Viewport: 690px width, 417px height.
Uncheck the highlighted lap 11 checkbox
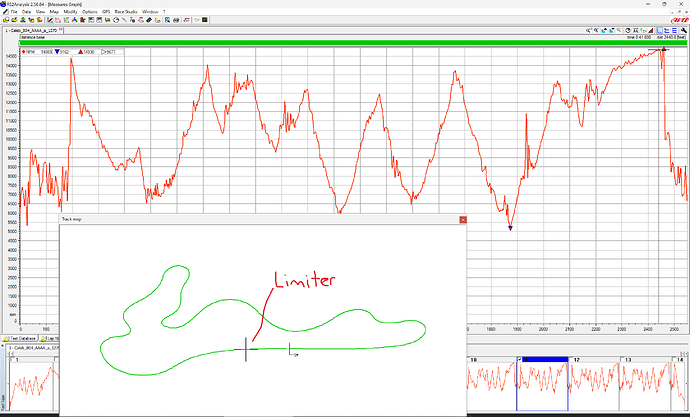tap(519, 360)
